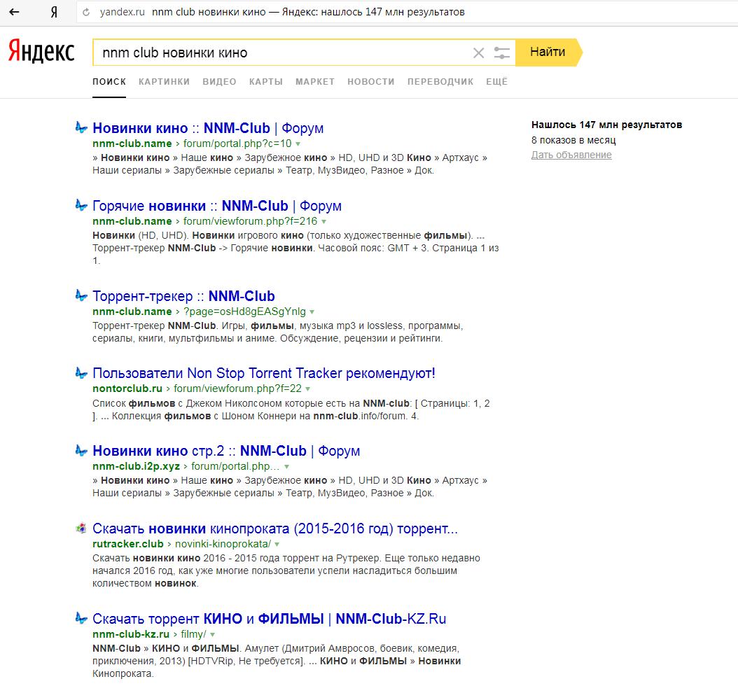Click favicon beside Горячие новинки result

[x=81, y=204]
